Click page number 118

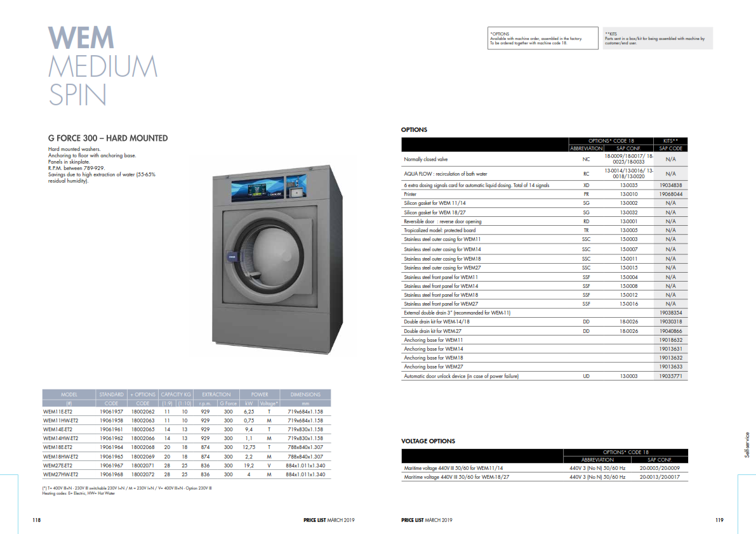(37, 520)
